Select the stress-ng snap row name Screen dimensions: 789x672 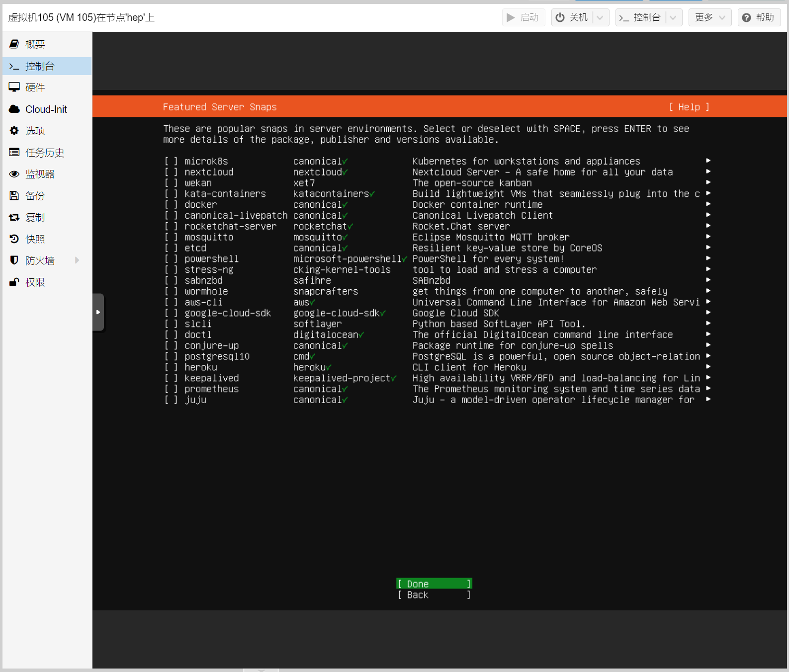(209, 270)
